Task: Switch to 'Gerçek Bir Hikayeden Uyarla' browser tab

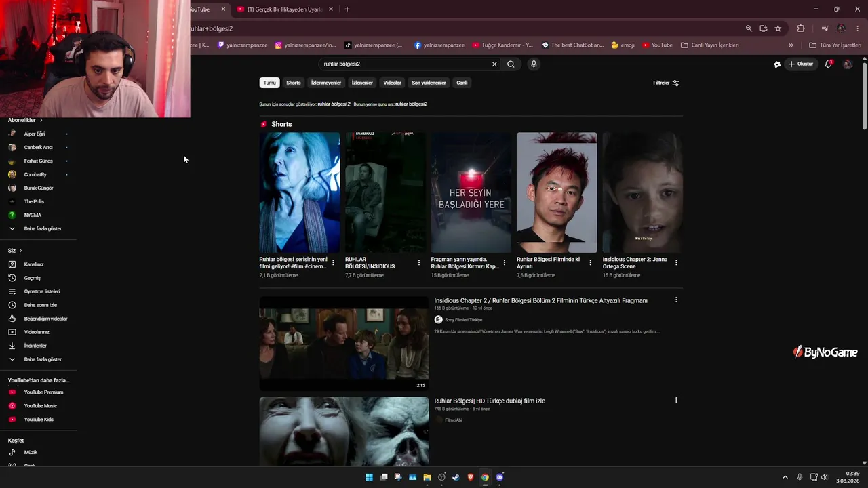Action: click(x=284, y=9)
